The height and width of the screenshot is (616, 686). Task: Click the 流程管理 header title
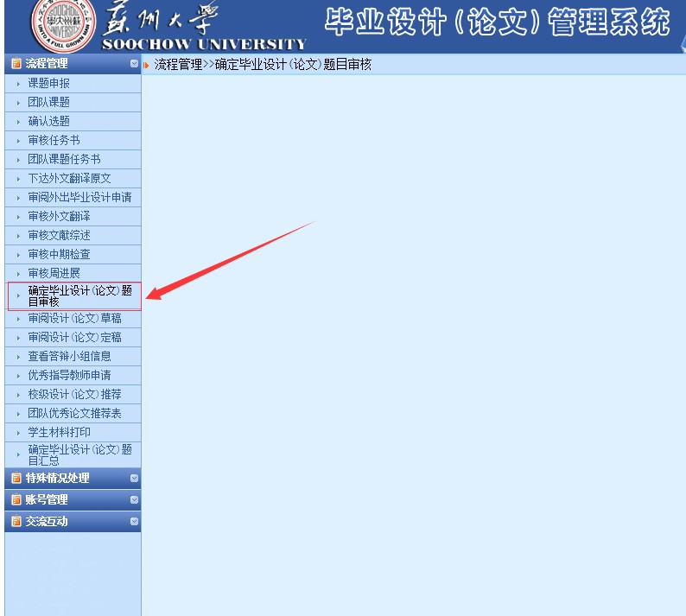[47, 63]
